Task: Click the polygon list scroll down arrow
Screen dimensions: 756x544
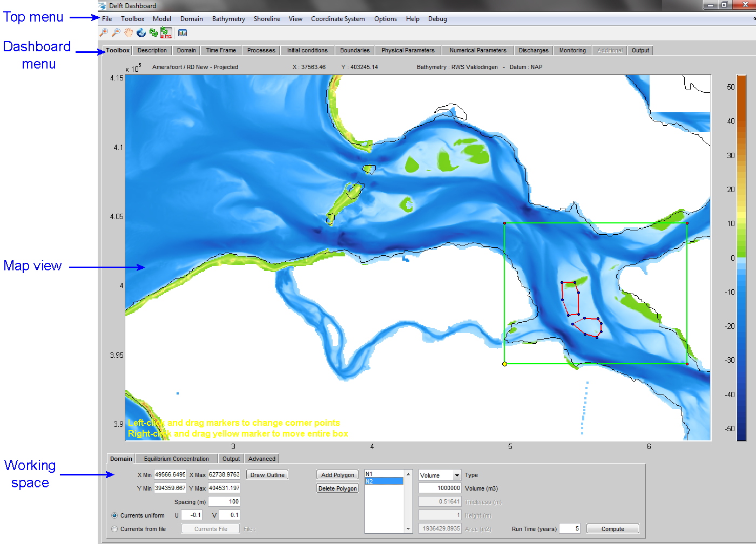Action: click(x=408, y=529)
